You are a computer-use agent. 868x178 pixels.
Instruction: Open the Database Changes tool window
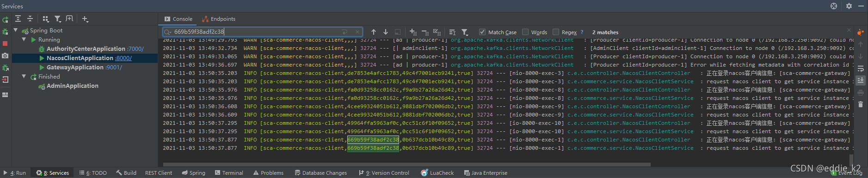pyautogui.click(x=320, y=173)
